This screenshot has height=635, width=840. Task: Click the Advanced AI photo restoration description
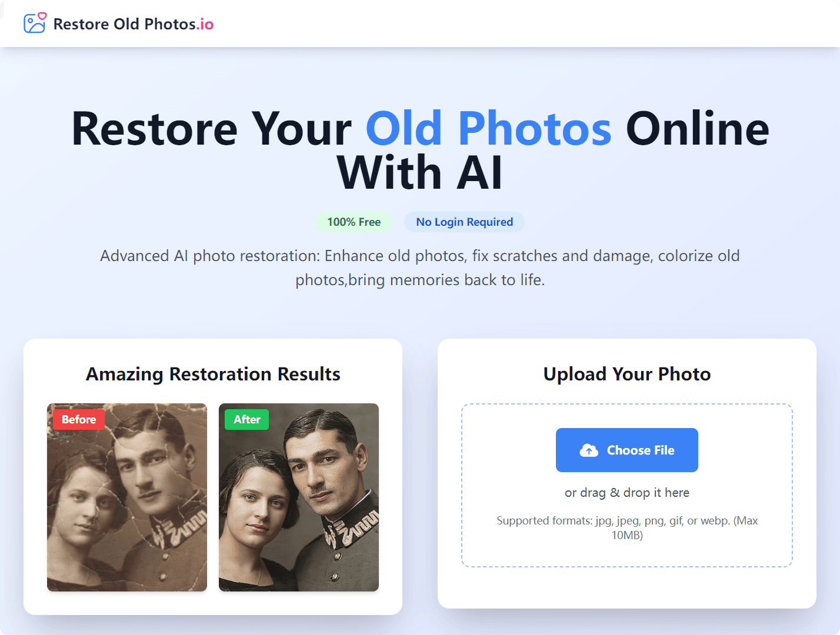[420, 268]
